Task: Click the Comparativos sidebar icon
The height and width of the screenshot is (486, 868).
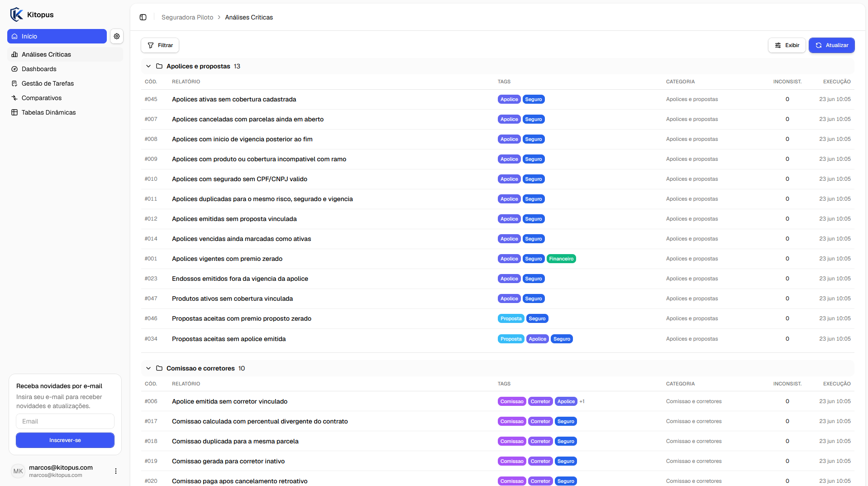Action: coord(14,98)
